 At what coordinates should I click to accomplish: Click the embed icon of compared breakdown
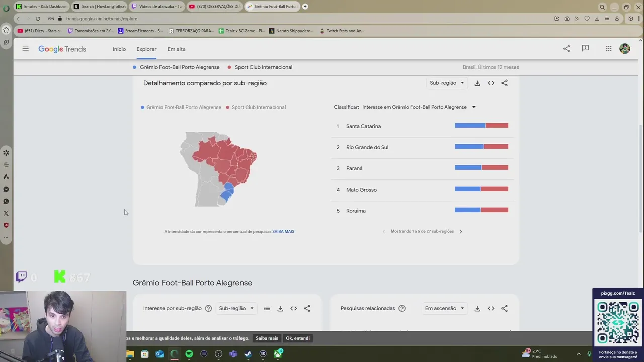click(491, 83)
